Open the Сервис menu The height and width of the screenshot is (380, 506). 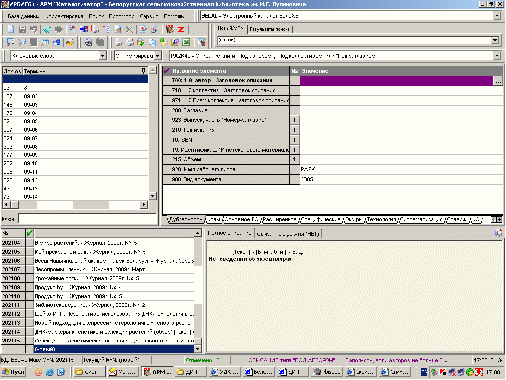pyautogui.click(x=149, y=16)
